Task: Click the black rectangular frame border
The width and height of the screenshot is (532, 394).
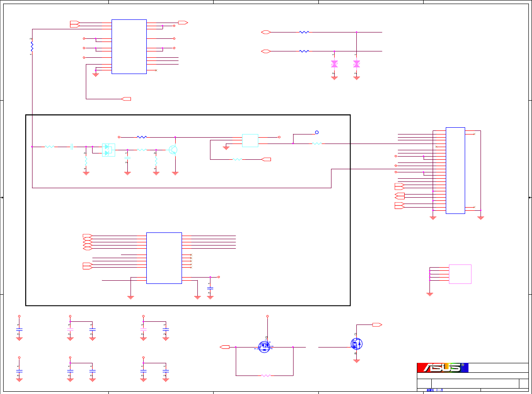Action: [187, 115]
